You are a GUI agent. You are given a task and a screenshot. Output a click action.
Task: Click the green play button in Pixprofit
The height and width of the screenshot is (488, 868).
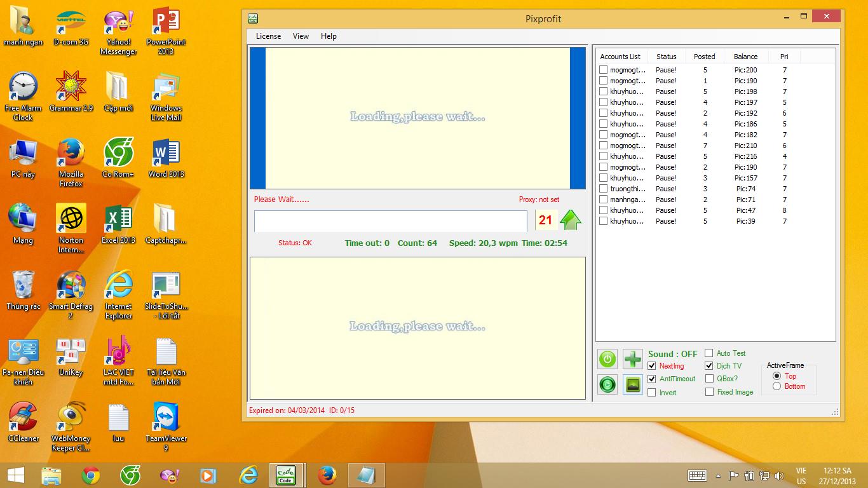tap(607, 384)
